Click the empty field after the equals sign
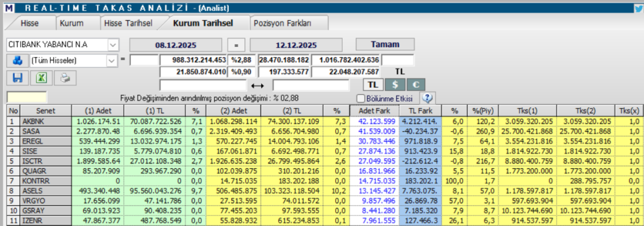The image size is (644, 226). click(144, 60)
